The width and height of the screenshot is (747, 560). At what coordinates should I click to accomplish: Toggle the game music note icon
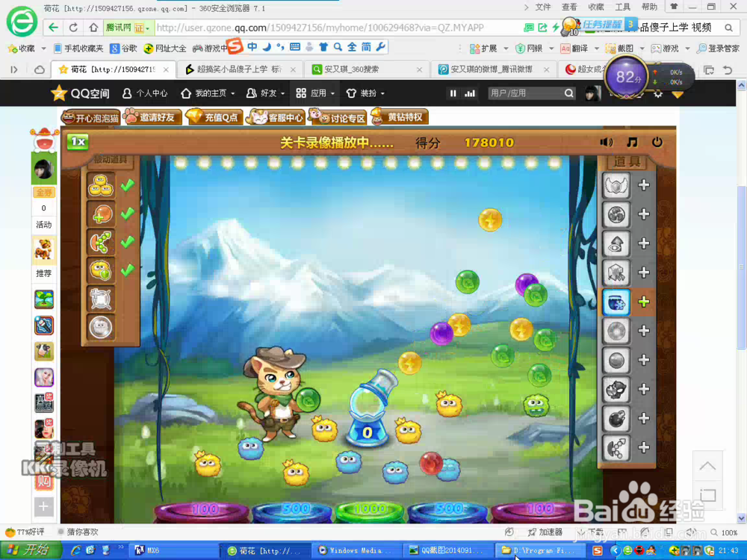(x=632, y=143)
